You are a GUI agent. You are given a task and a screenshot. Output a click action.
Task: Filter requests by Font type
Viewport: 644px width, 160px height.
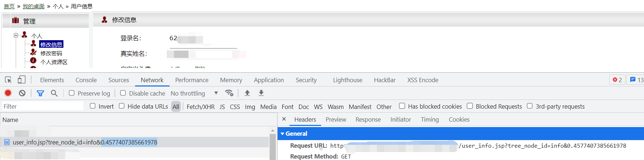pyautogui.click(x=287, y=106)
